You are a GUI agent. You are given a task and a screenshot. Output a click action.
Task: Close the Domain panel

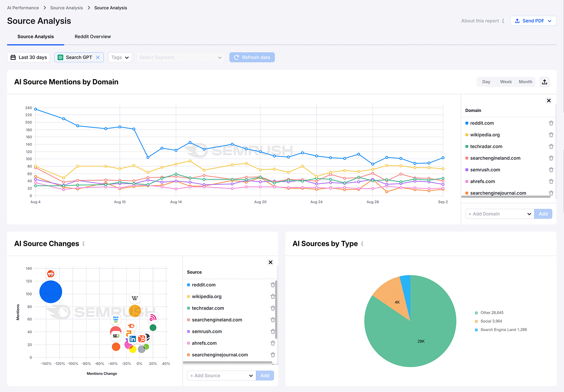click(548, 100)
